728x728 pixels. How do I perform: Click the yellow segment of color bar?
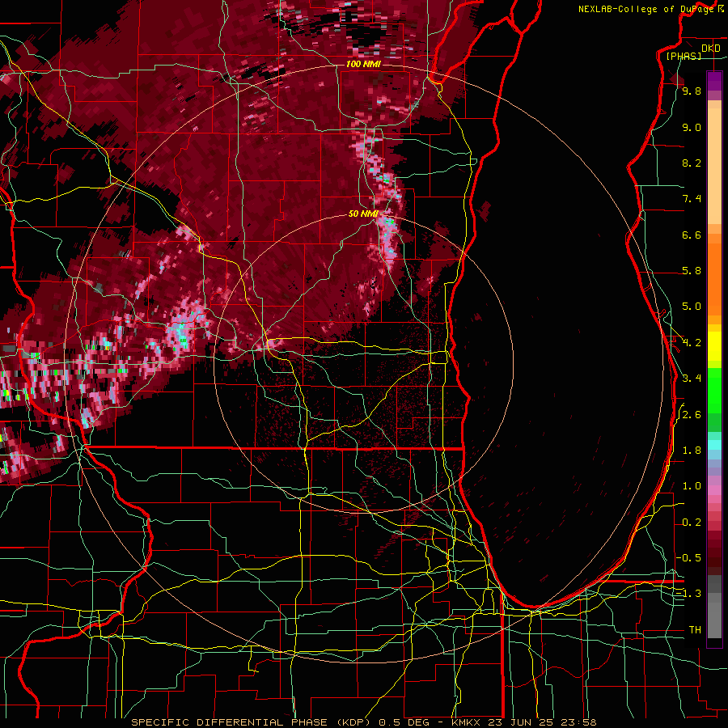pos(714,346)
